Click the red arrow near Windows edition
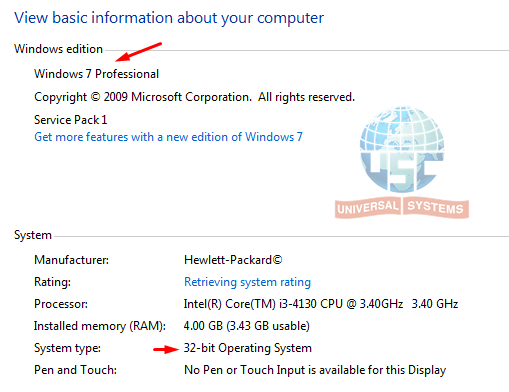Viewport: 509px width, 392px height. click(138, 52)
